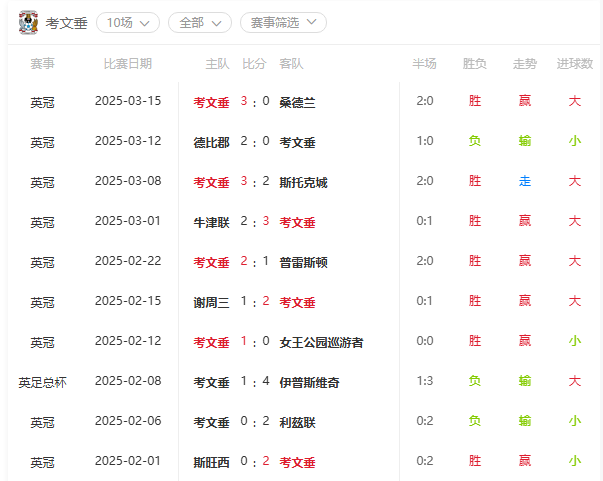The image size is (603, 481).
Task: Click 2:0 half-time score in 普雷斯顿 row
Action: (x=425, y=261)
